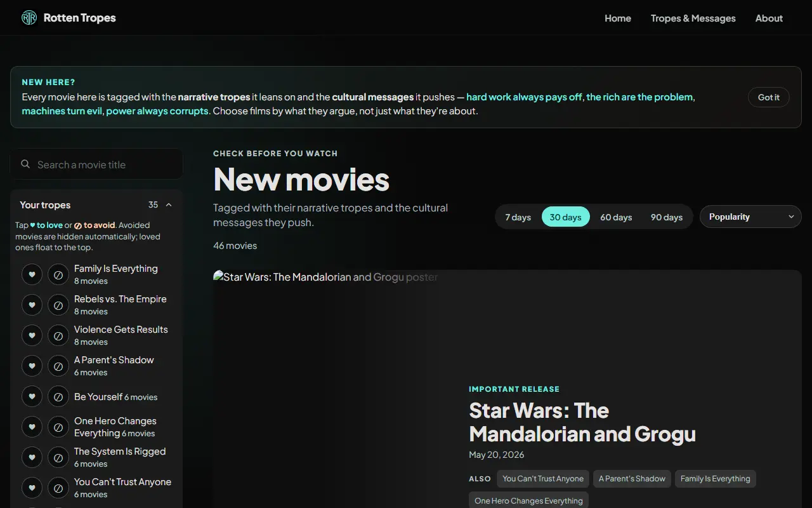Viewport: 812px width, 508px height.
Task: Click the '46 movies' count text
Action: pyautogui.click(x=235, y=245)
